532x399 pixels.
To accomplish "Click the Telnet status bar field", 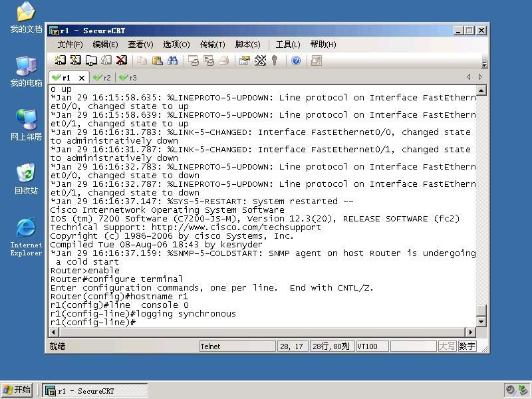I will (237, 346).
